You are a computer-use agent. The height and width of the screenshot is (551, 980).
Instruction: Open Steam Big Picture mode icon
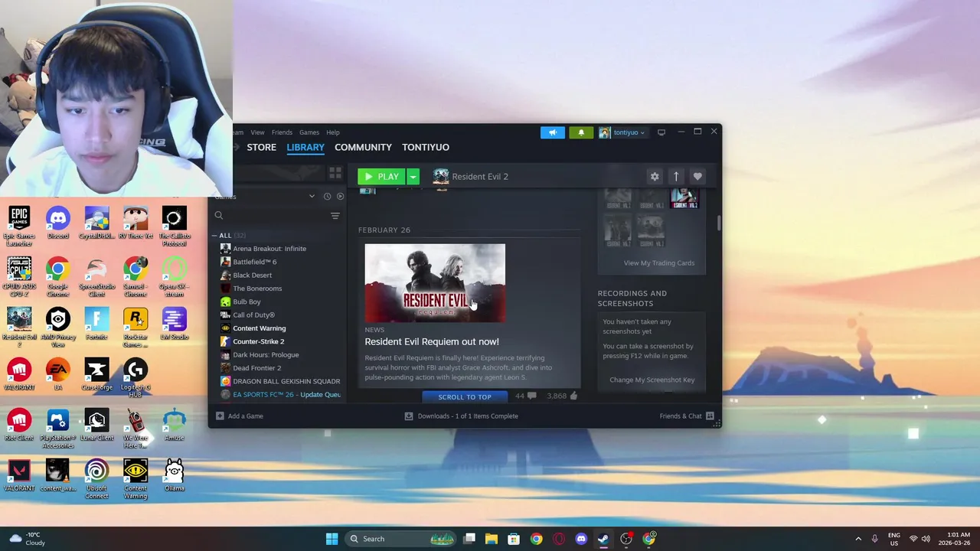[x=661, y=132]
